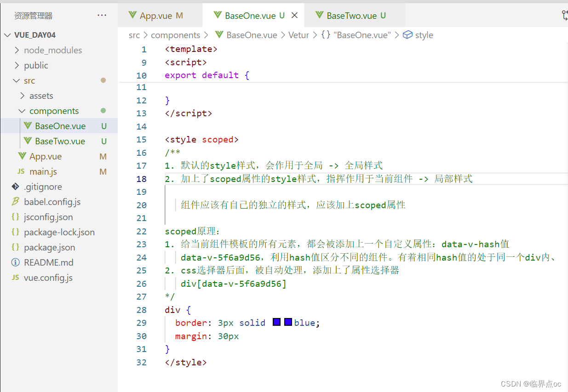Click the Vetur segment of the breadcrumb
The height and width of the screenshot is (392, 568).
pyautogui.click(x=299, y=35)
